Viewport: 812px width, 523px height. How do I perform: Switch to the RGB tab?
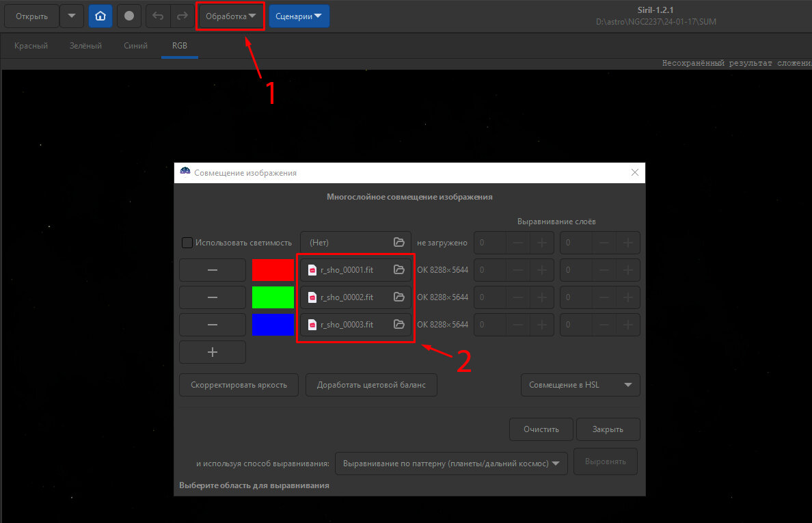(x=180, y=46)
